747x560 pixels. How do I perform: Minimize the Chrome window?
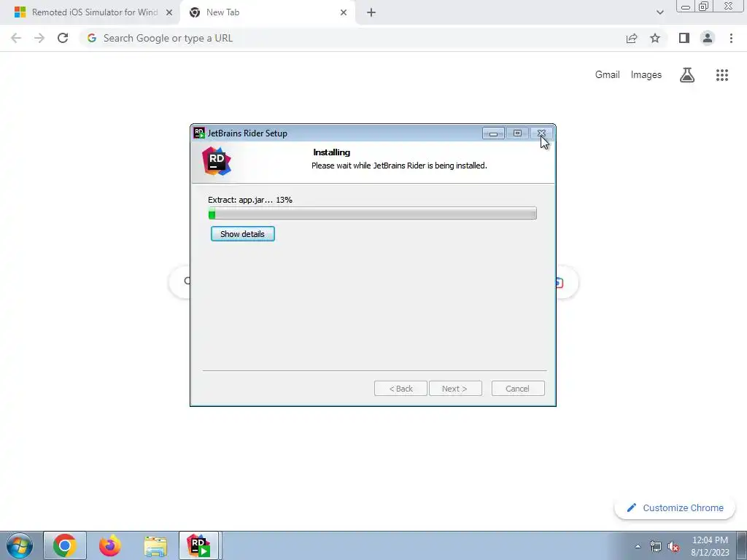click(x=686, y=7)
